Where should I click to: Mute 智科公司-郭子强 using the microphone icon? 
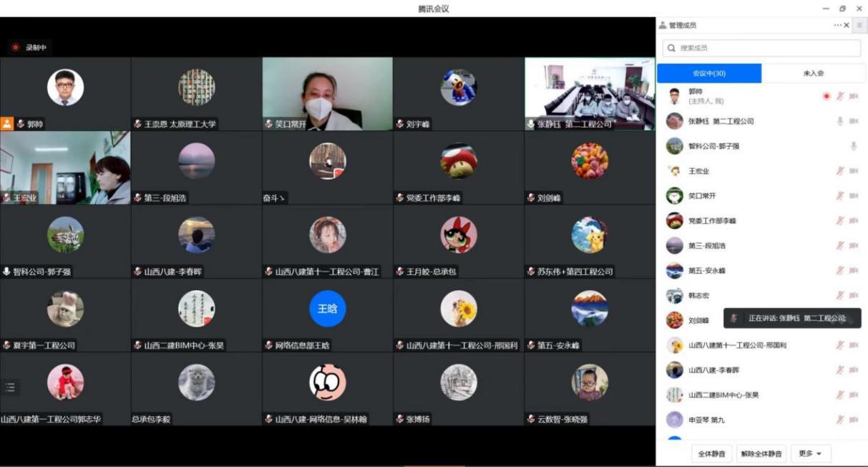(853, 146)
